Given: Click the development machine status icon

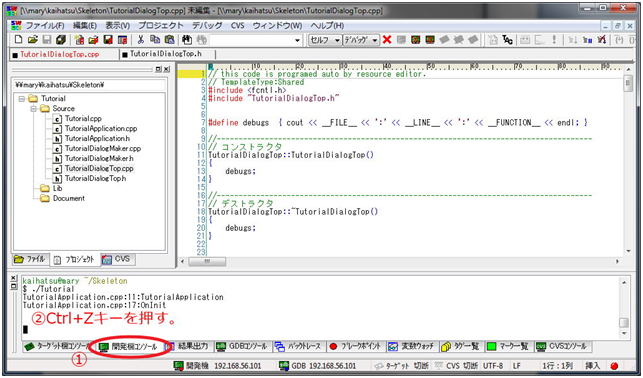Looking at the screenshot, I should [178, 365].
